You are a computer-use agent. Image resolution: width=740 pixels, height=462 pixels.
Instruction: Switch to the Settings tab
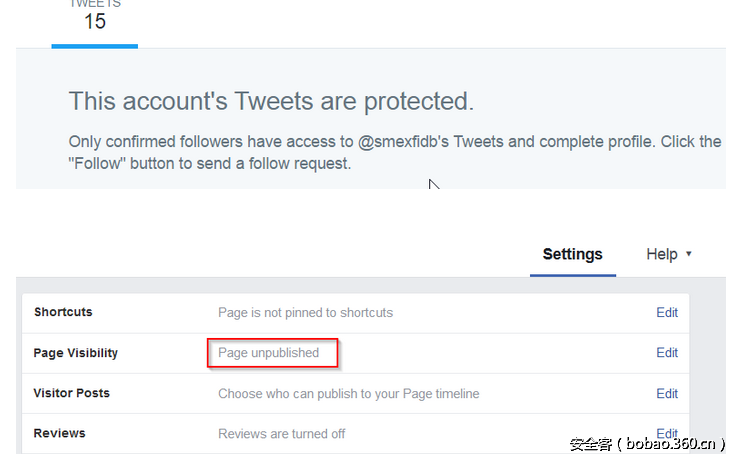pyautogui.click(x=572, y=254)
